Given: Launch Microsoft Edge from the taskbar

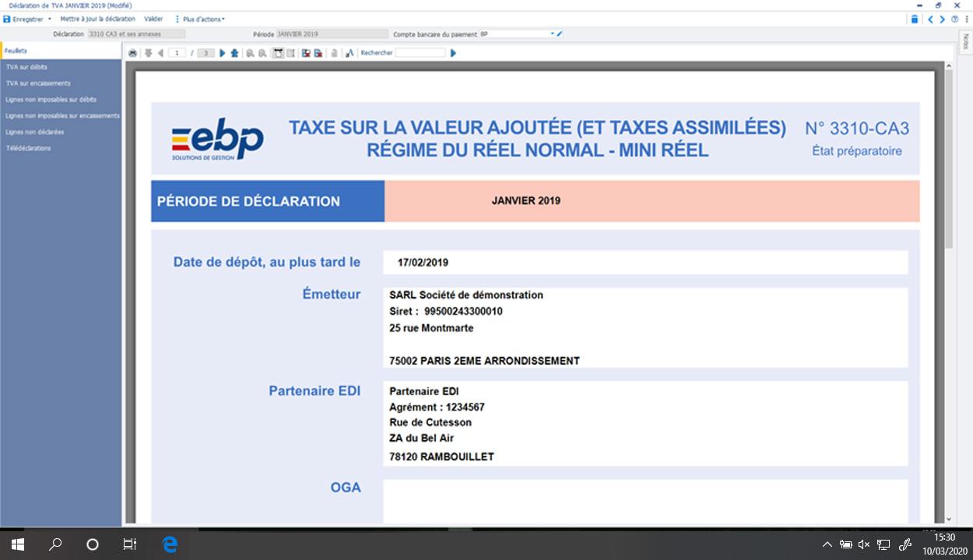Looking at the screenshot, I should tap(168, 544).
